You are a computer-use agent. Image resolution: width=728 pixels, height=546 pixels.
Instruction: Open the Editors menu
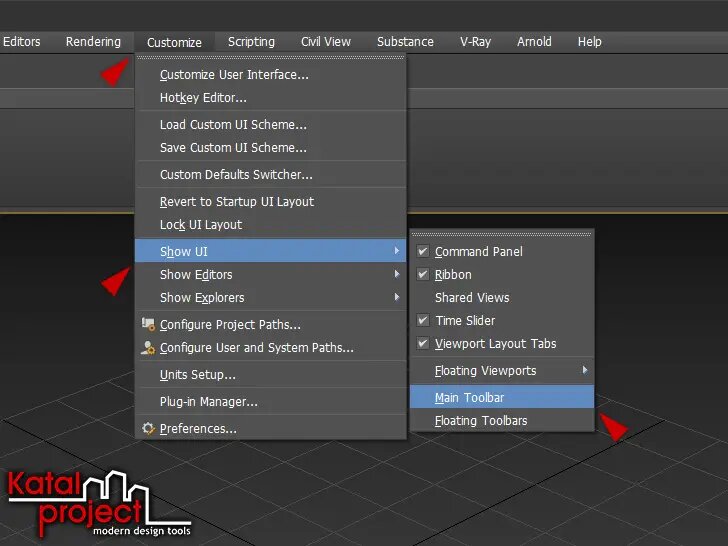click(x=21, y=42)
